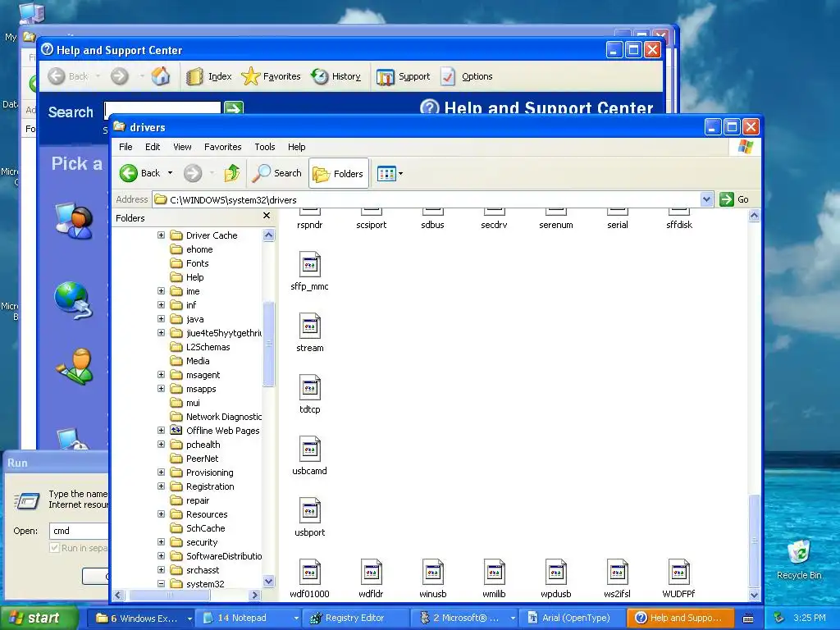
Task: Select the tdtcp driver file icon
Action: (309, 388)
